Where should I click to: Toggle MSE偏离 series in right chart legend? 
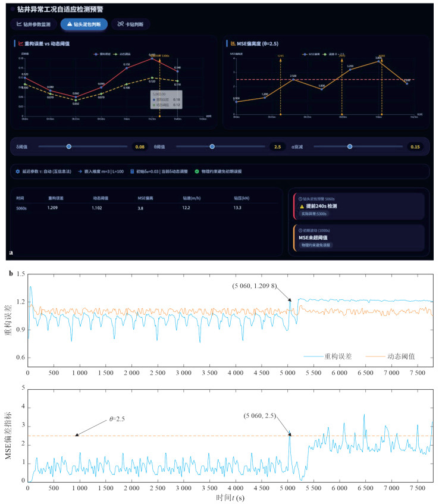tap(311, 54)
